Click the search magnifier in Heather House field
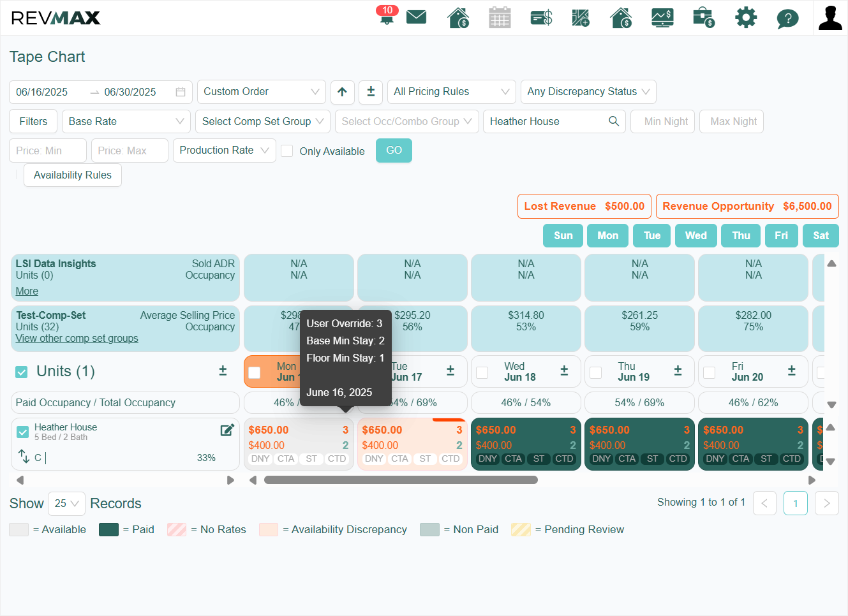This screenshot has height=616, width=848. tap(614, 121)
